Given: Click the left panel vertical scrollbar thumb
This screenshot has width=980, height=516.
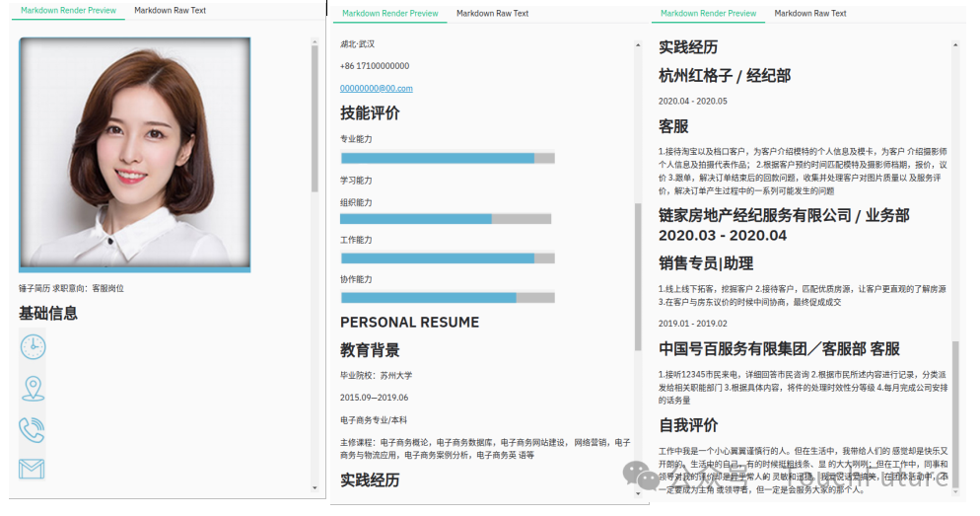Looking at the screenshot, I should click(315, 118).
